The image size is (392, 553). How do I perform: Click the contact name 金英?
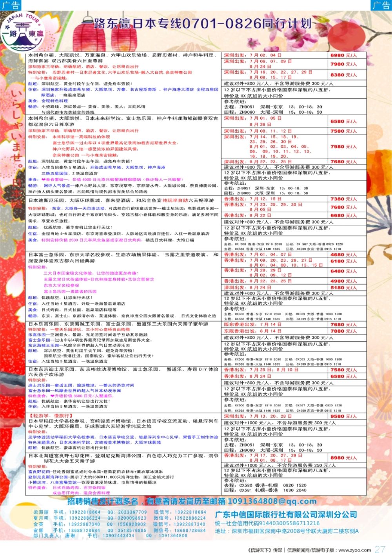coord(38,524)
